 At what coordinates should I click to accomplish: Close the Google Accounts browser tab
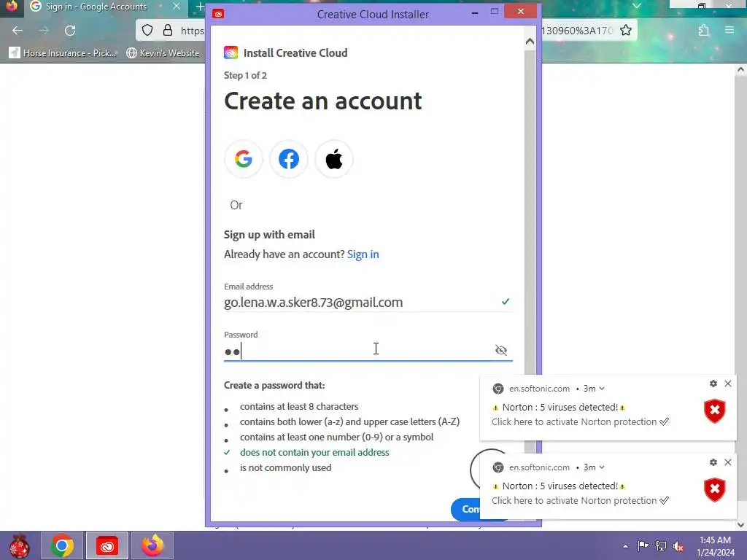(x=177, y=6)
